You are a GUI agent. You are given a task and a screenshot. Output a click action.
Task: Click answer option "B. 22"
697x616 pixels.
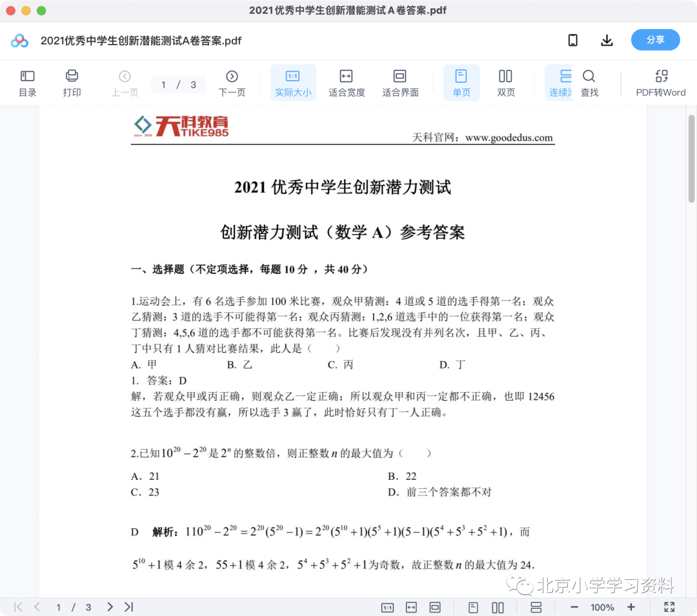(x=402, y=476)
